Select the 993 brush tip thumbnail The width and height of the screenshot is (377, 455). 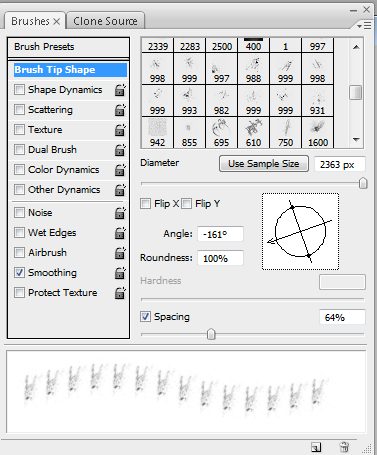(x=189, y=101)
